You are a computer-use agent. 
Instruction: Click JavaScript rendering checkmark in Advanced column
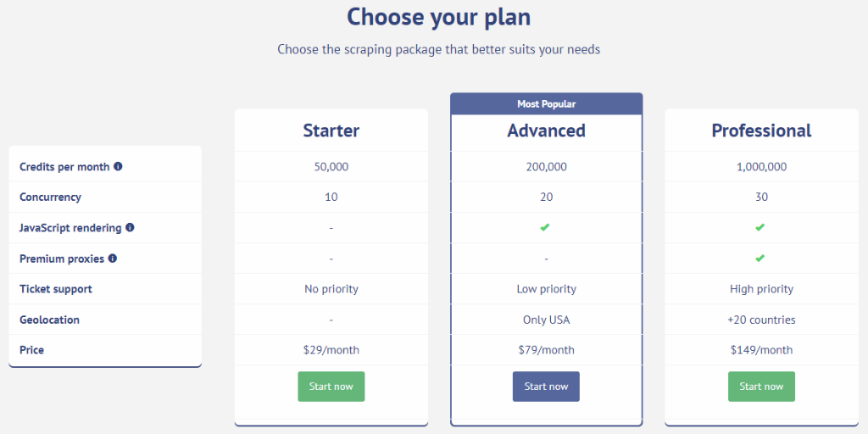[546, 227]
